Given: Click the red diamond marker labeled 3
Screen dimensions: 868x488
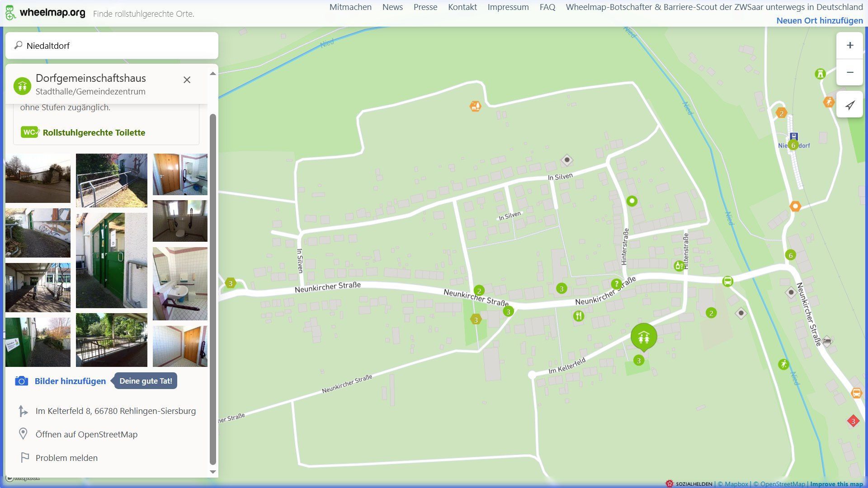Looking at the screenshot, I should point(853,421).
